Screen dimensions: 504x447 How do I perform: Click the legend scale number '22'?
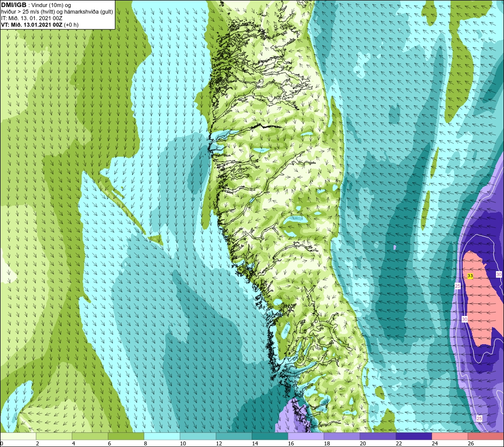pos(399,444)
